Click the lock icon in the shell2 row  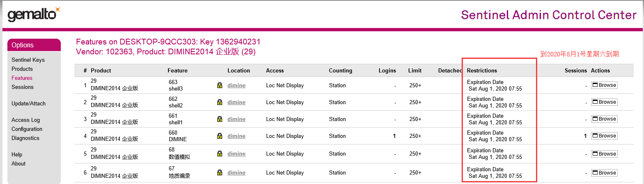click(220, 102)
